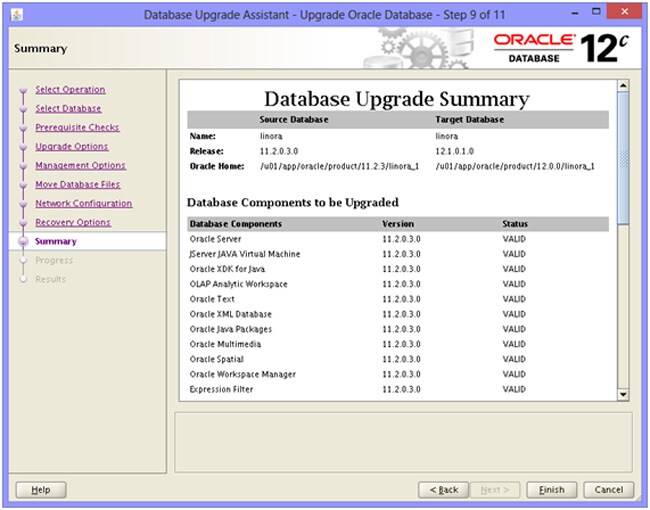
Task: Go to Select Database step
Action: point(68,109)
